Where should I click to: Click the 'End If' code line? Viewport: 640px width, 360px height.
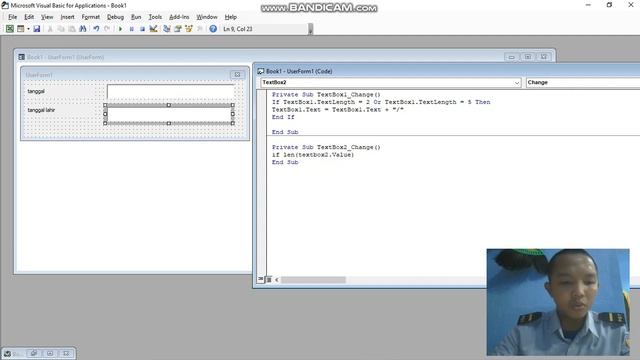point(283,117)
